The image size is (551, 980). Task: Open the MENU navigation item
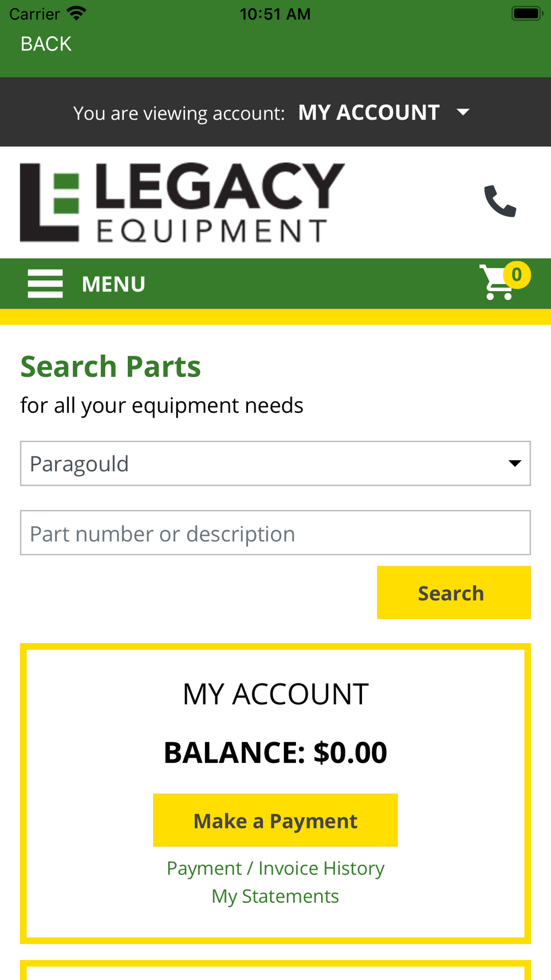(114, 284)
